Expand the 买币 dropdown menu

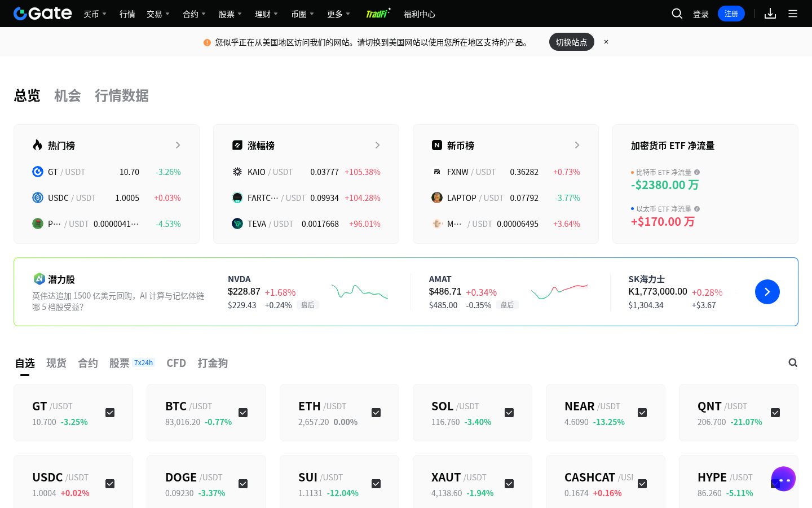click(95, 14)
